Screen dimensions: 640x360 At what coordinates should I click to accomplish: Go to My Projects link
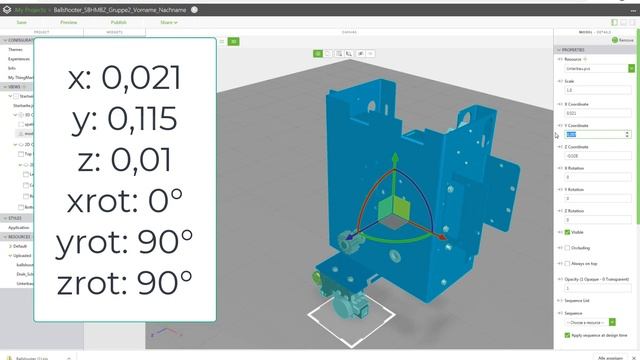point(30,9)
